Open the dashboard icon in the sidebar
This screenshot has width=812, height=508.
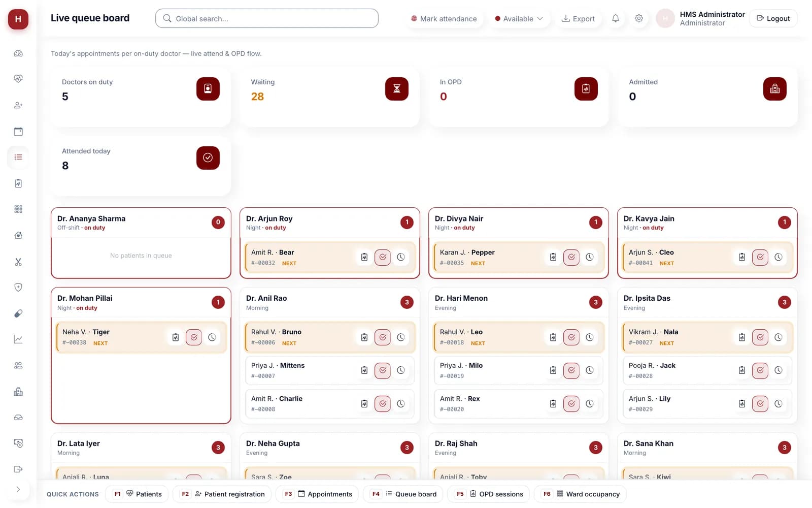pyautogui.click(x=18, y=53)
